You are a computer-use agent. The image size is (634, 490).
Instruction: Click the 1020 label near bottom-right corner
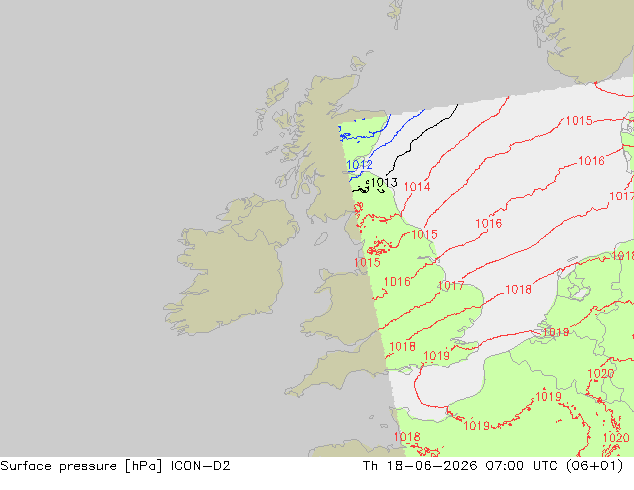616,438
